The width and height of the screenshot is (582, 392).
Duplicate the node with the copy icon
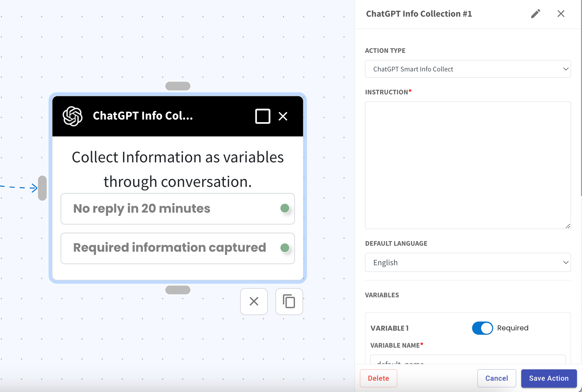tap(289, 301)
